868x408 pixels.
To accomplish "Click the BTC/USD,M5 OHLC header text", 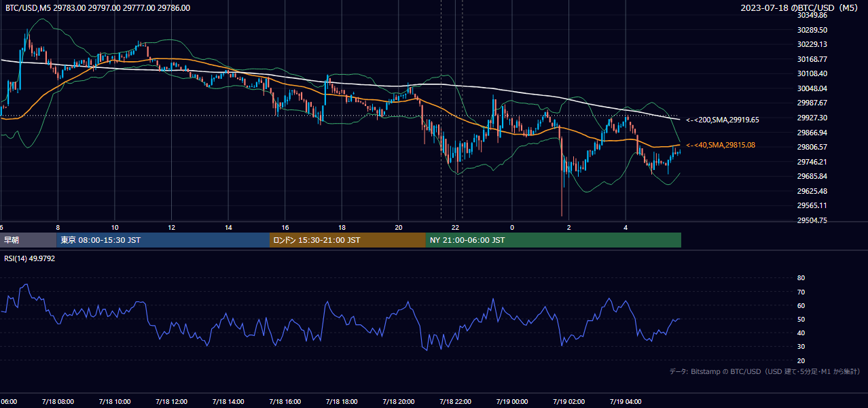I will (x=98, y=8).
